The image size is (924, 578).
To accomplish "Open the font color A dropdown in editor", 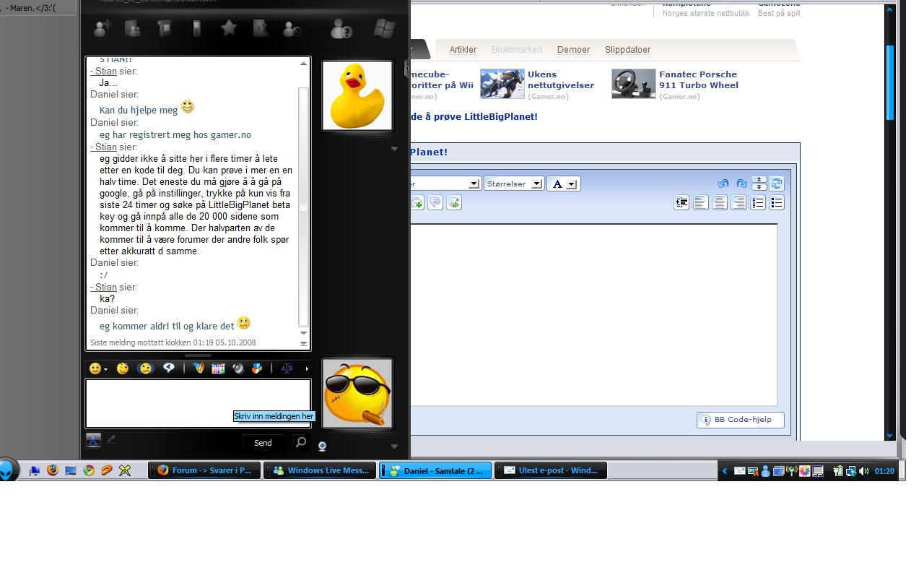I will point(563,184).
